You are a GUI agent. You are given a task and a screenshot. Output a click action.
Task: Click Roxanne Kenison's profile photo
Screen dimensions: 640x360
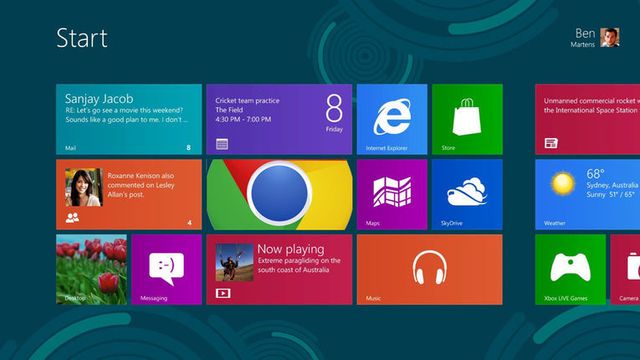(x=84, y=187)
